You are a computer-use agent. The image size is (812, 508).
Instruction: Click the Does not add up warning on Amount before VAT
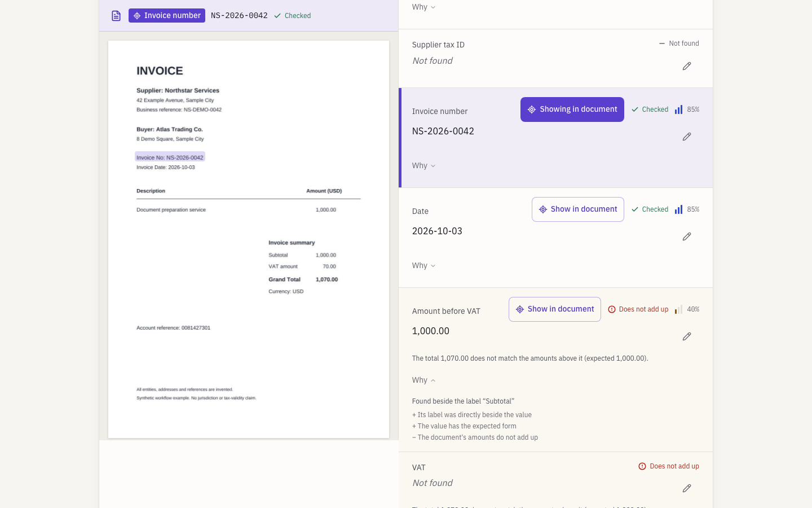[638, 309]
